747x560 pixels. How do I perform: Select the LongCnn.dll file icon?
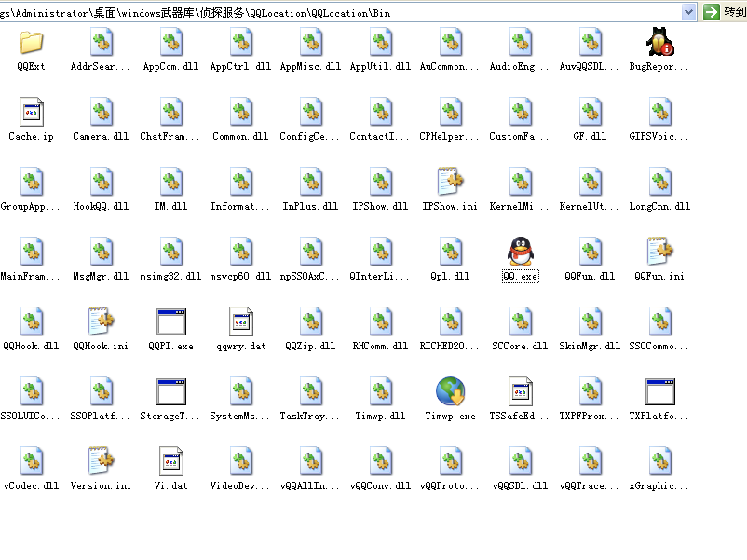click(659, 182)
